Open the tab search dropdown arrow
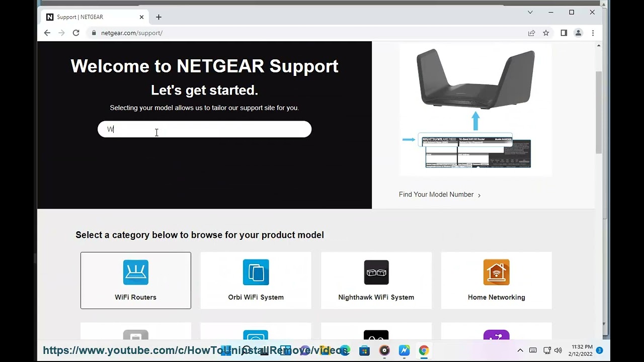Viewport: 644px width, 362px height. tap(530, 12)
